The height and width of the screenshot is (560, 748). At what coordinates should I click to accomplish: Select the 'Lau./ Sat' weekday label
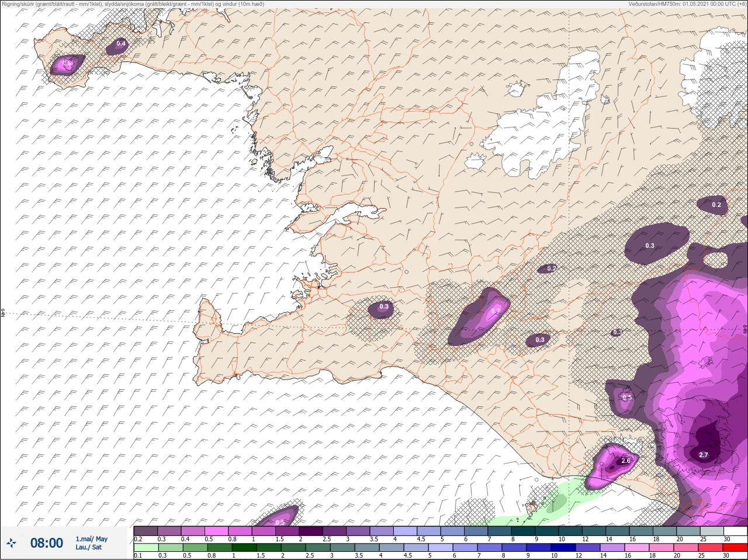(x=89, y=547)
